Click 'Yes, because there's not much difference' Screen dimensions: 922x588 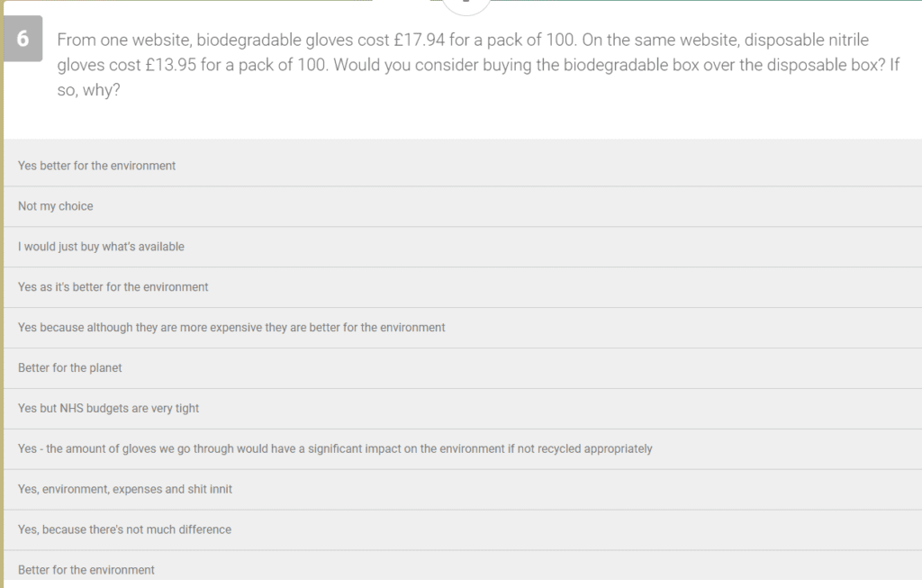[x=463, y=529]
